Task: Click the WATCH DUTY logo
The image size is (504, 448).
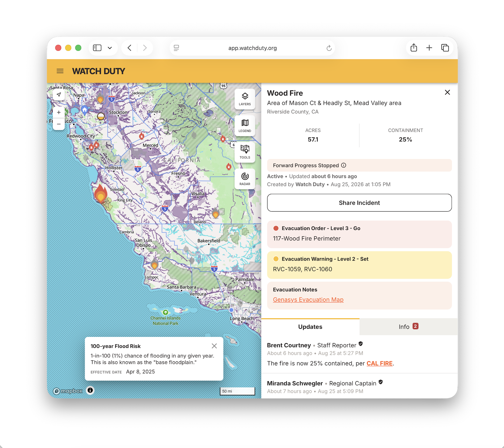Action: point(99,71)
